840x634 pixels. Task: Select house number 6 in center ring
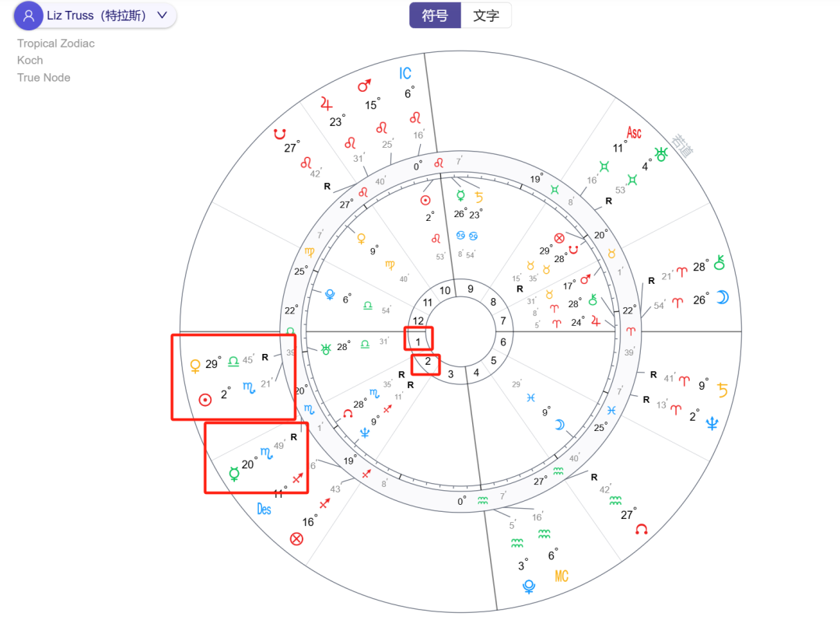click(503, 342)
